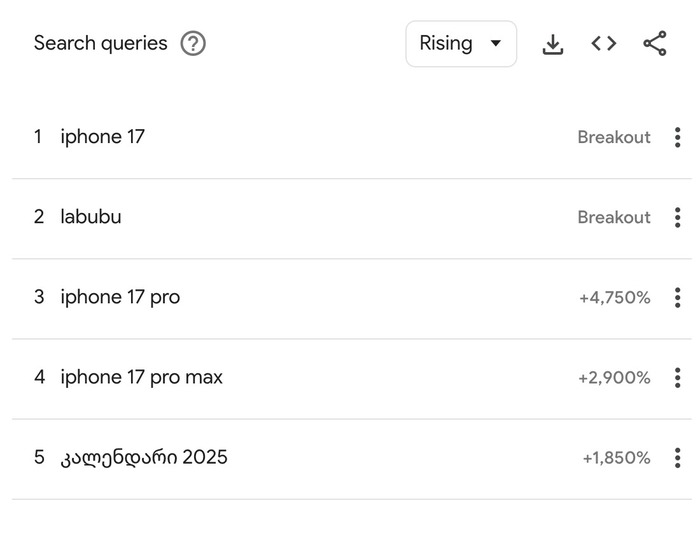Open the კალენდარი 2025 query

(144, 457)
